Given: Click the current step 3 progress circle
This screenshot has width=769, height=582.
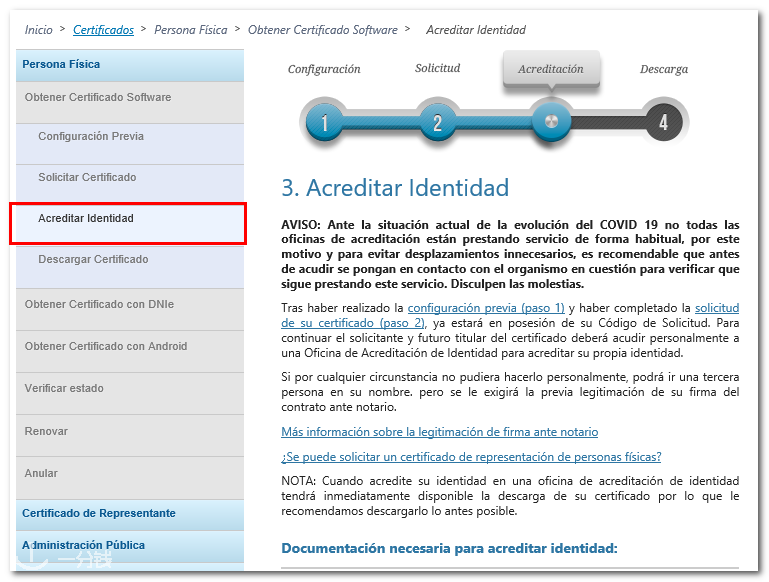Looking at the screenshot, I should 551,121.
